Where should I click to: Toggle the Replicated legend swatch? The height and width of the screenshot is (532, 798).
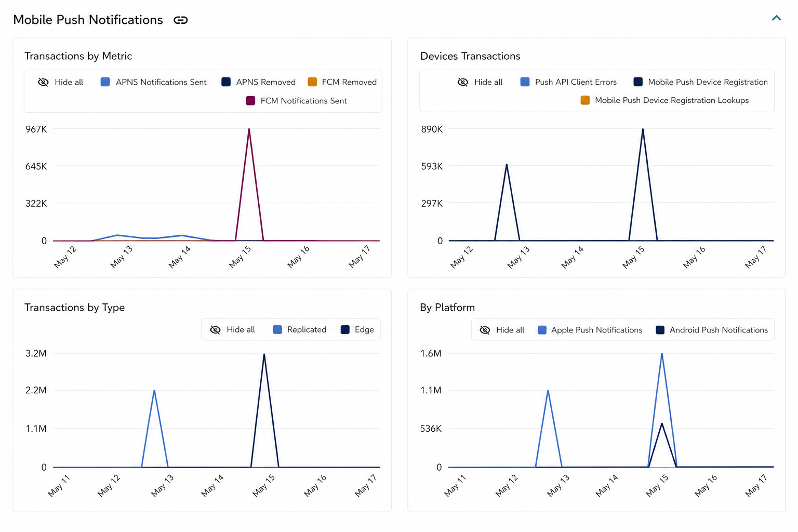[x=277, y=329]
